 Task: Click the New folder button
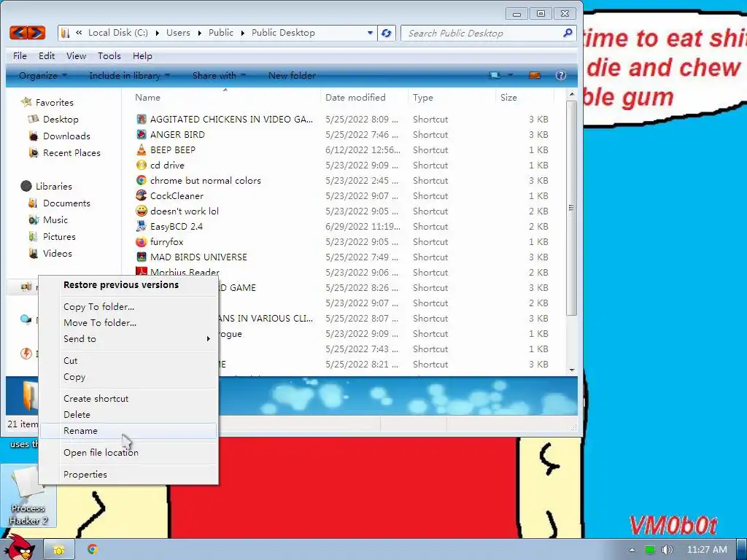(x=292, y=75)
